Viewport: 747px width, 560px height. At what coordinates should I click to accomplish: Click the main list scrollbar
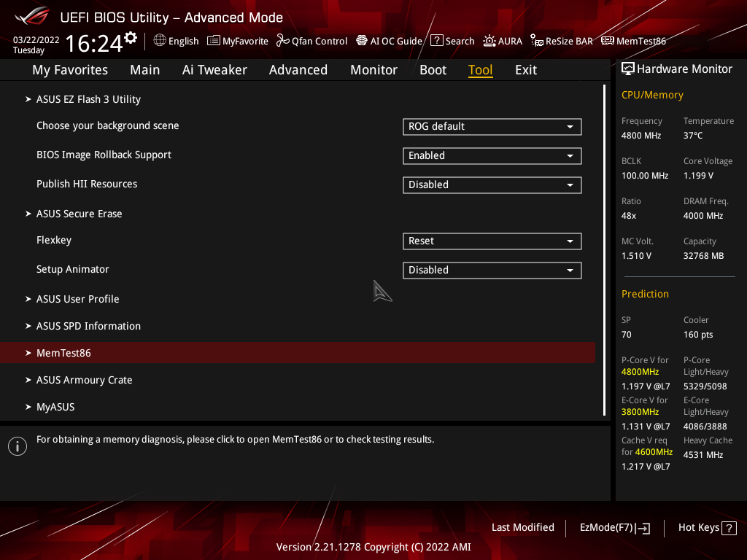point(604,250)
